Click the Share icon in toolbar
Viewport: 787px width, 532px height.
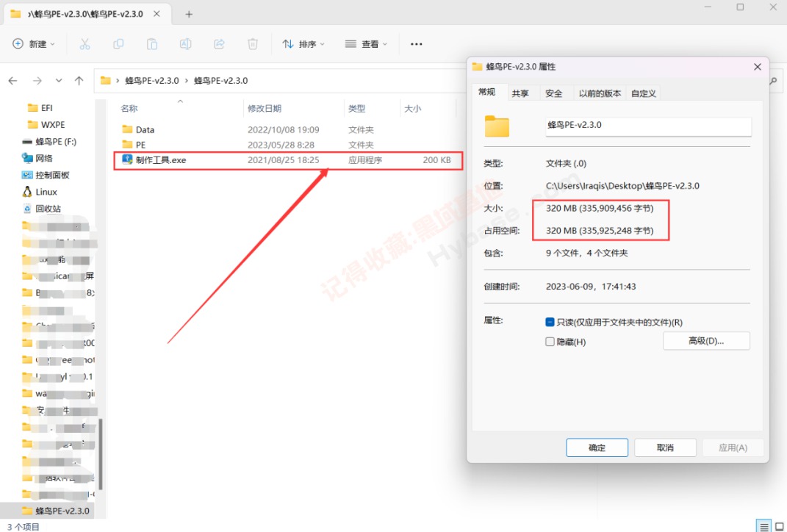pos(219,44)
